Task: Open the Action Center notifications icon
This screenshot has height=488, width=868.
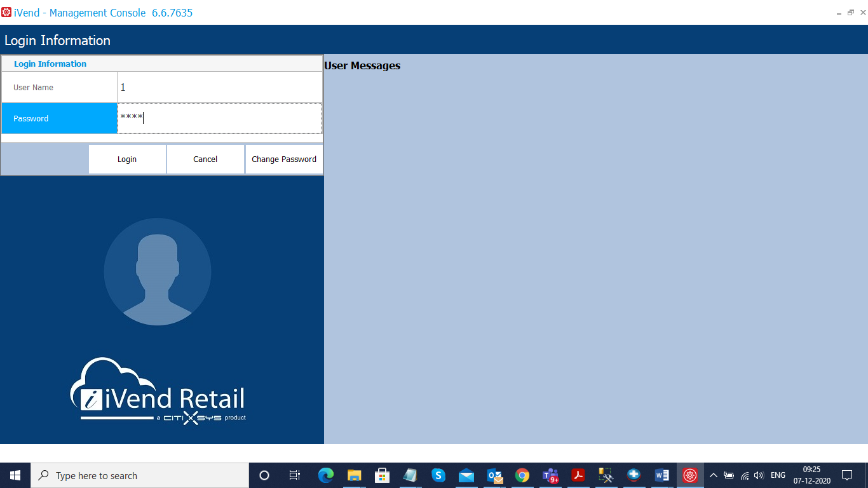Action: point(847,475)
